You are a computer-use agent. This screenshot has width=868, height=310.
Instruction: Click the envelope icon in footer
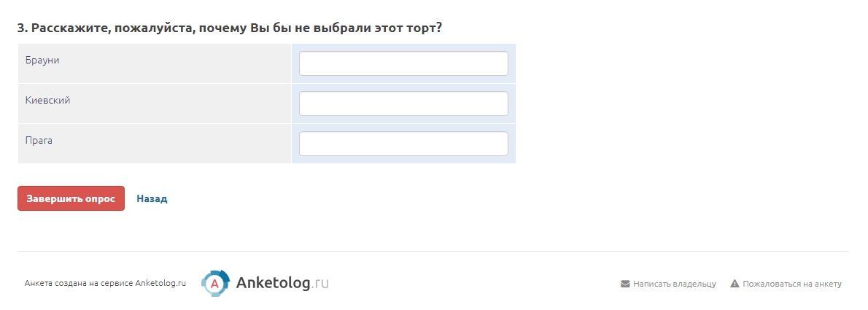click(x=625, y=284)
